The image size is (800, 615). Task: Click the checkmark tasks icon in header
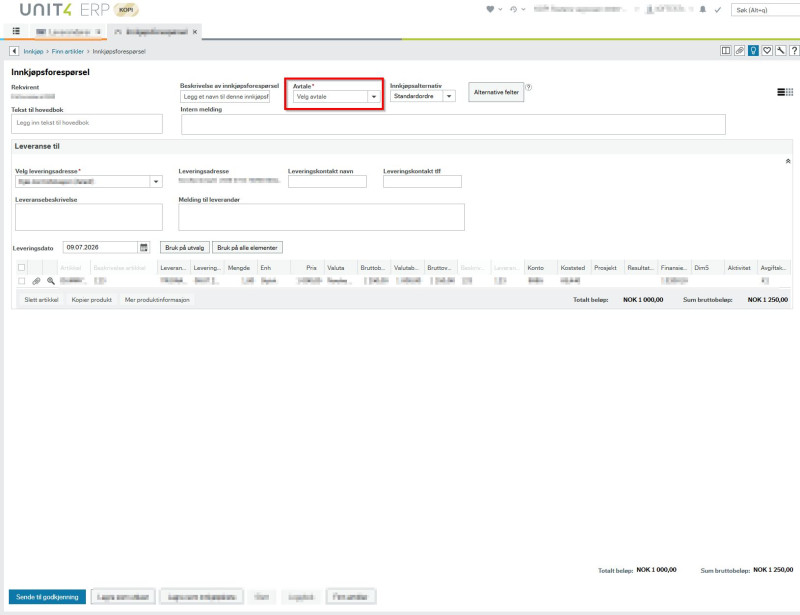pyautogui.click(x=717, y=10)
